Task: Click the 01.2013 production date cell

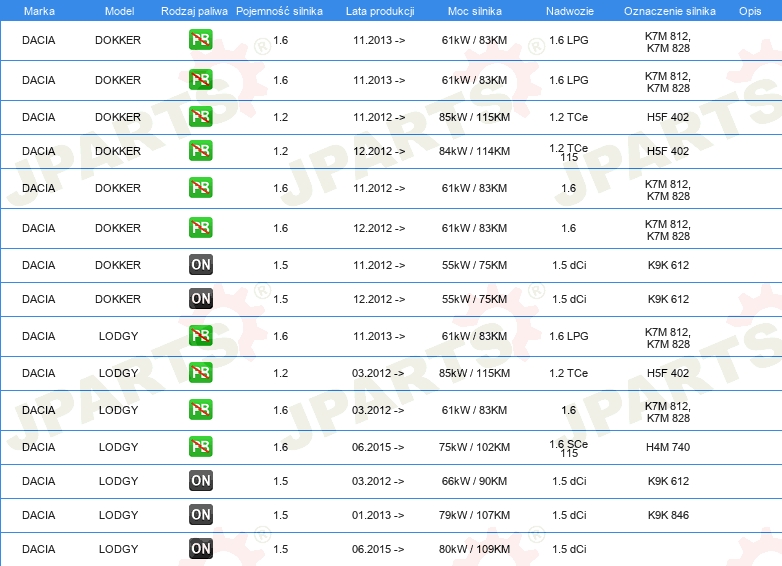Action: coord(379,515)
